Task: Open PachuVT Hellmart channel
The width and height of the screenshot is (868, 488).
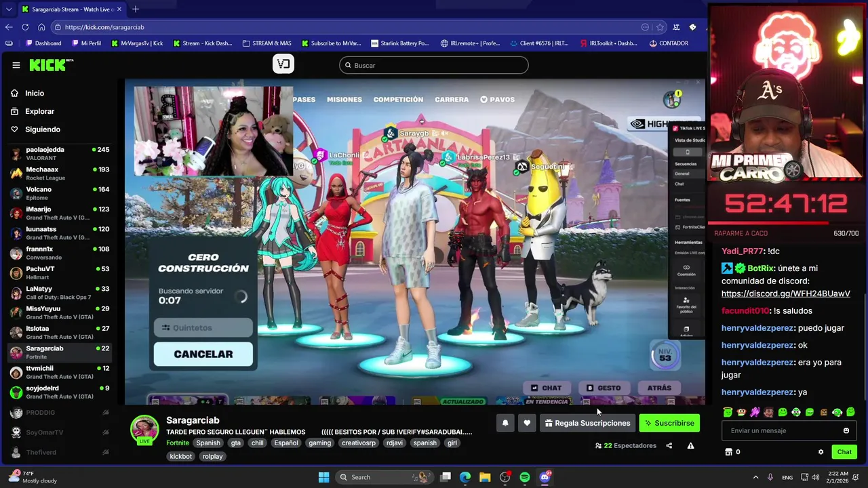Action: pos(60,273)
